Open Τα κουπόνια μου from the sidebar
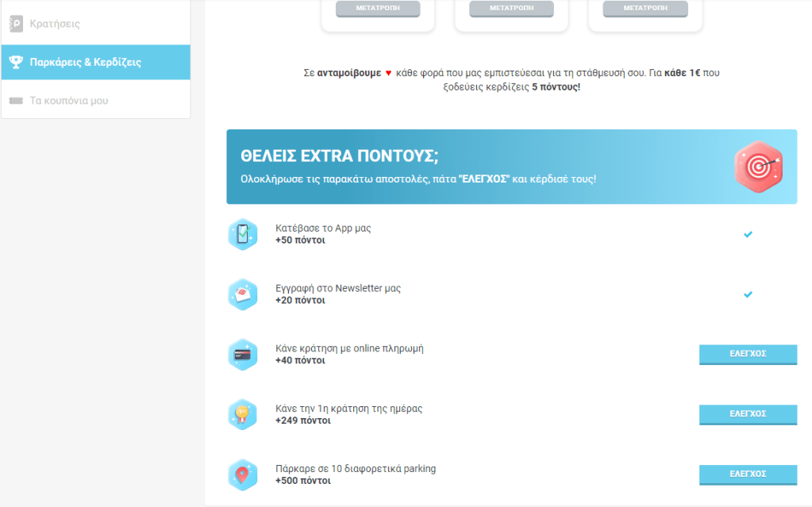 (68, 101)
